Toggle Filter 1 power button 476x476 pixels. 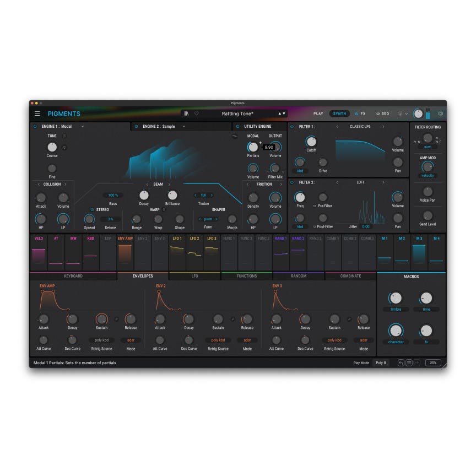[292, 127]
